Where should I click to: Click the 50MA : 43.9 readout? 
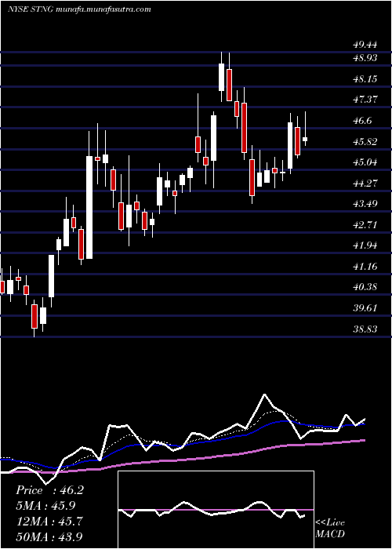(49, 536)
